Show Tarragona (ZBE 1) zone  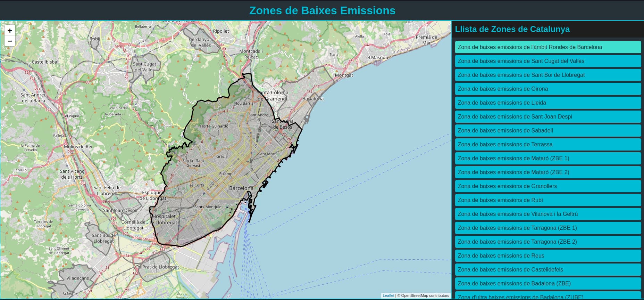[548, 228]
